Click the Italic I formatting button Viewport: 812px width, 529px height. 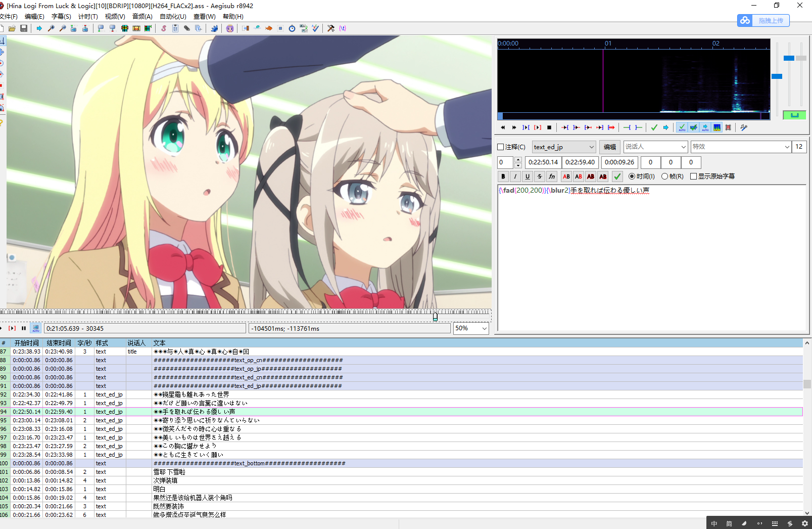515,177
